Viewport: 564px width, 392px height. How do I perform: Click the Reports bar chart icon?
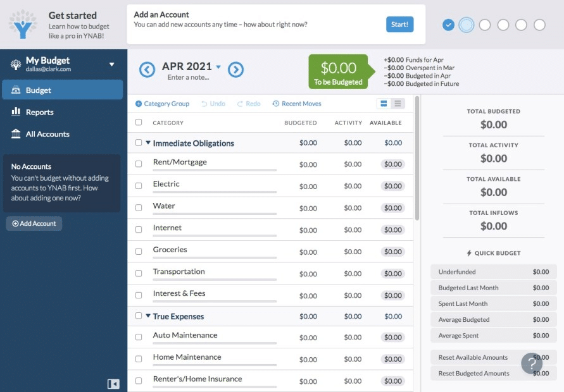coord(16,111)
